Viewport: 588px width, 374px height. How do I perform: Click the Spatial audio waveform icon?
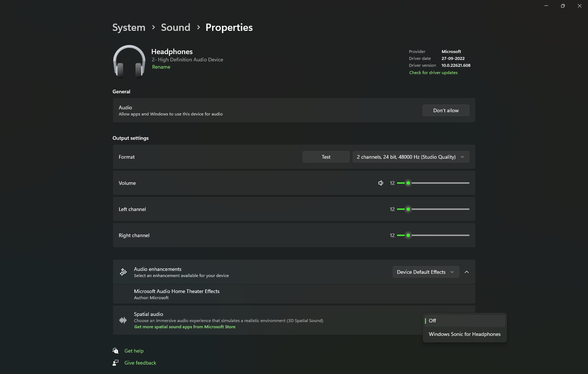pos(123,320)
